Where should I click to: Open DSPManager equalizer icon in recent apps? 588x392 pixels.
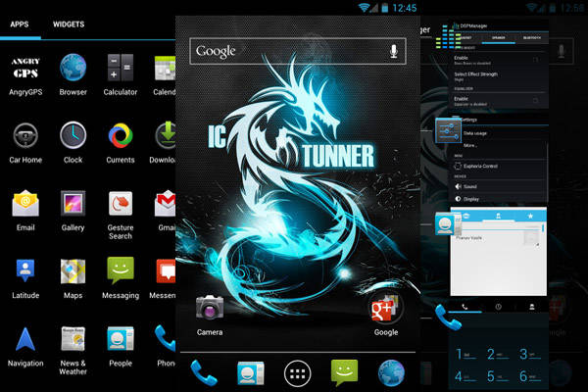tap(448, 37)
